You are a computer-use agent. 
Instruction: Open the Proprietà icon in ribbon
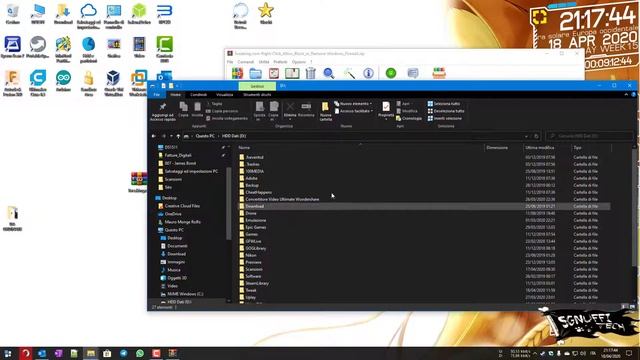click(386, 107)
